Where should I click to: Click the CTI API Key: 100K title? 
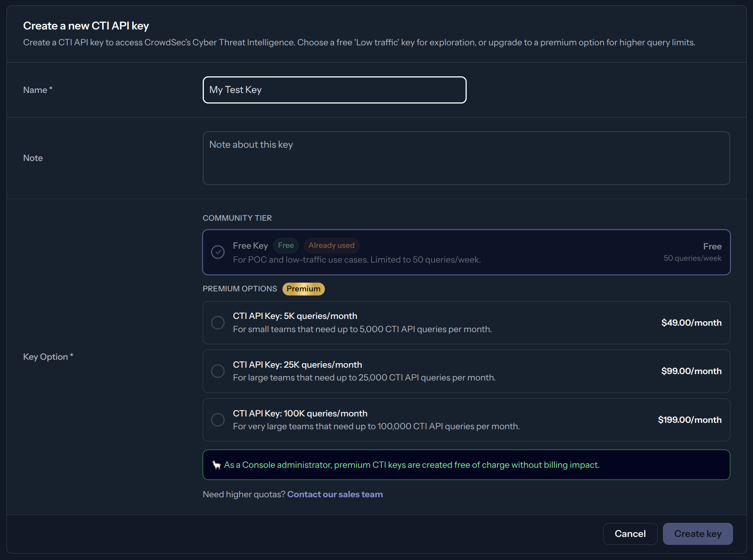pyautogui.click(x=300, y=413)
